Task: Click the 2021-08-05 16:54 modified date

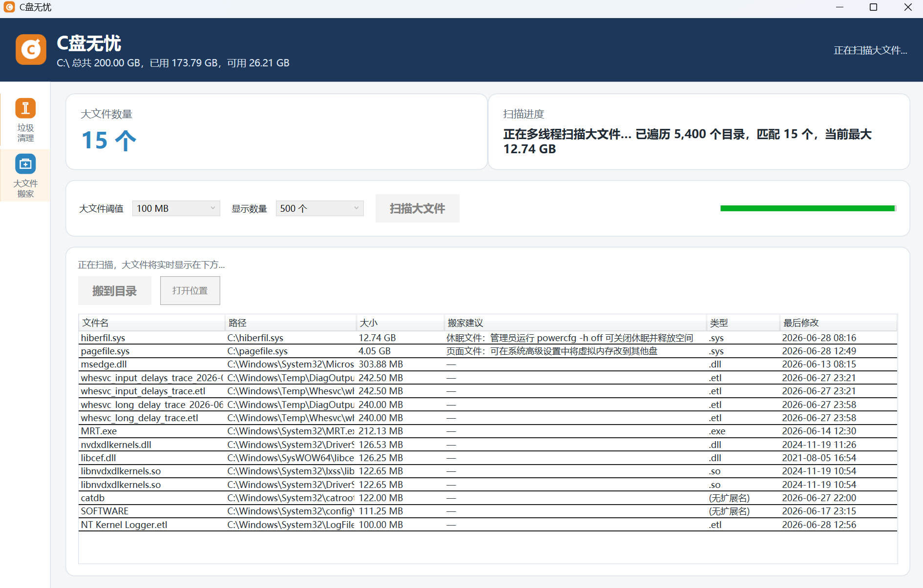Action: (819, 458)
